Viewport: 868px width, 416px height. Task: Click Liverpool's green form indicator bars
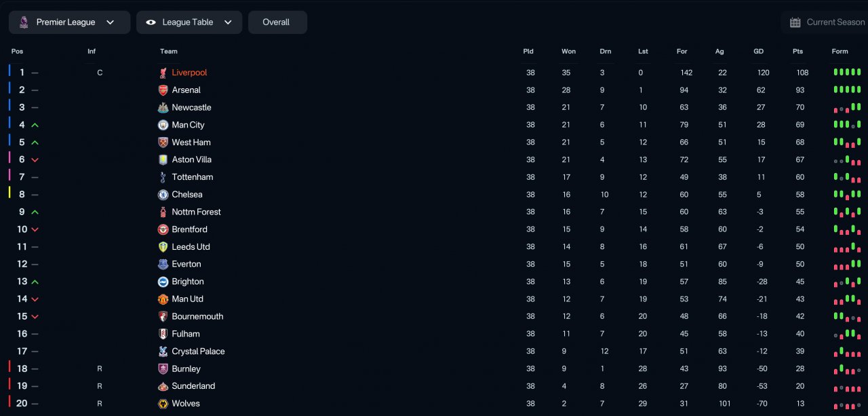[x=847, y=72]
